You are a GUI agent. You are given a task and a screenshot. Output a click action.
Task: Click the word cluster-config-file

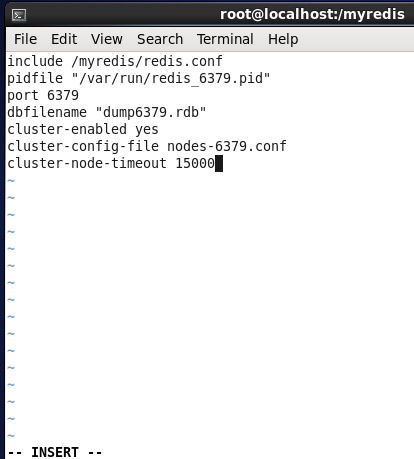[x=83, y=147]
